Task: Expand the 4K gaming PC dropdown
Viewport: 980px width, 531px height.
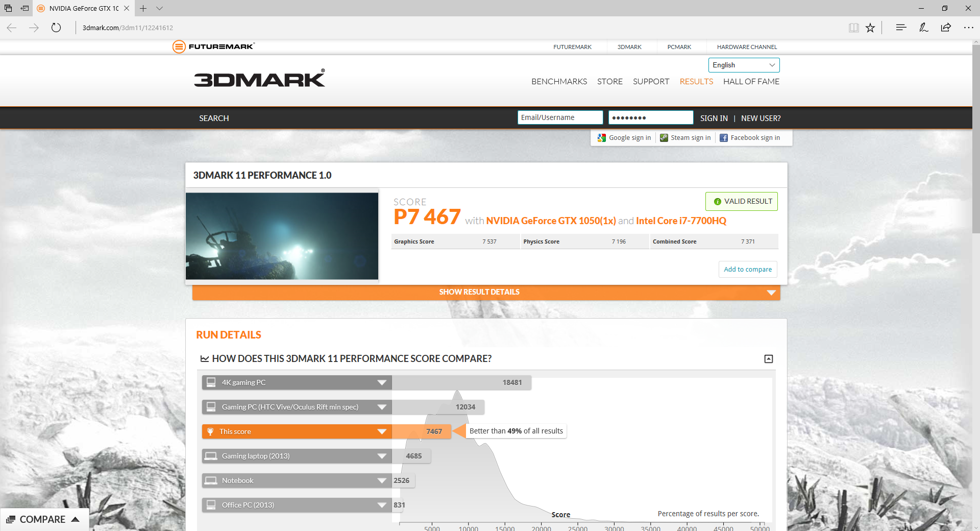Action: point(381,382)
